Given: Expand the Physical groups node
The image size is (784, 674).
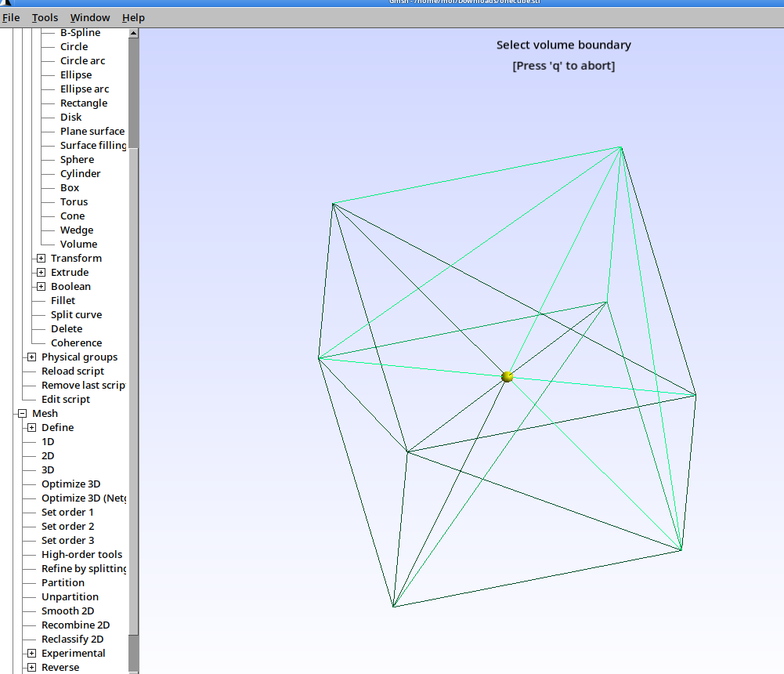Looking at the screenshot, I should click(31, 357).
